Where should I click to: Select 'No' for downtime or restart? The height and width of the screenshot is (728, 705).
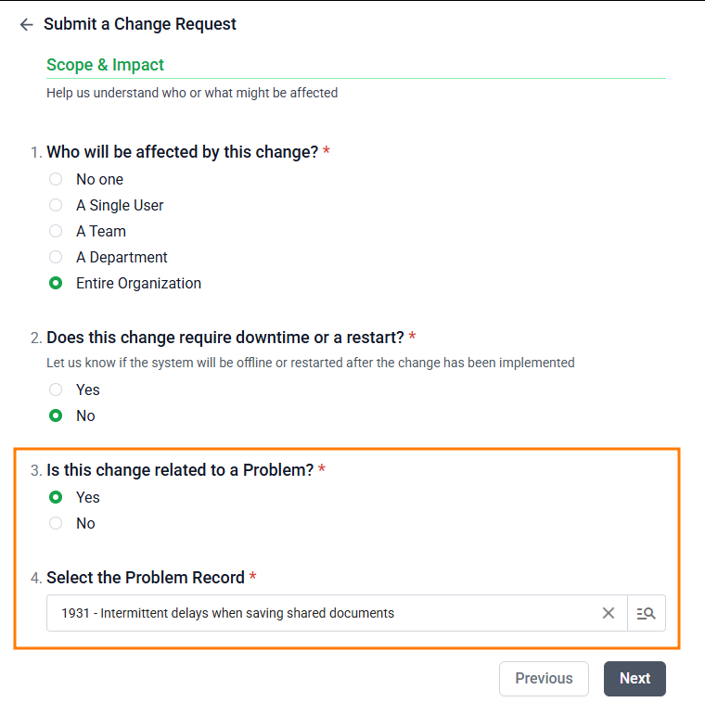tap(56, 415)
